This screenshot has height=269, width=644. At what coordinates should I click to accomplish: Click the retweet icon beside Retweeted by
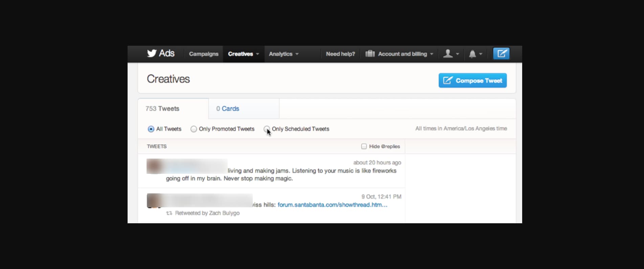coord(169,213)
